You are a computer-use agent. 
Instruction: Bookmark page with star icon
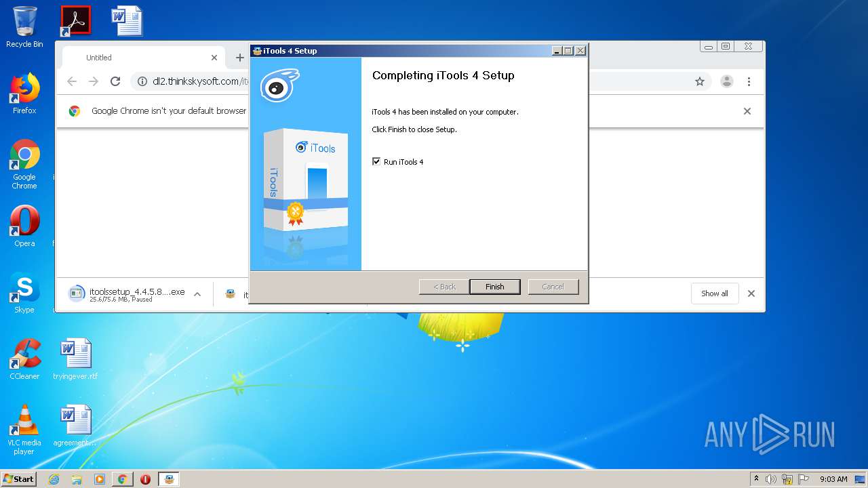coord(700,81)
